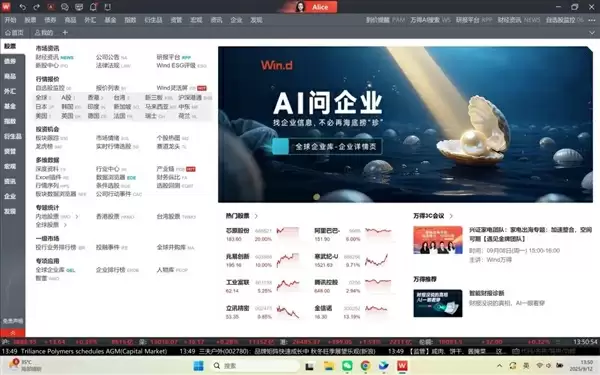Open 龙虎榜 link

point(49,146)
